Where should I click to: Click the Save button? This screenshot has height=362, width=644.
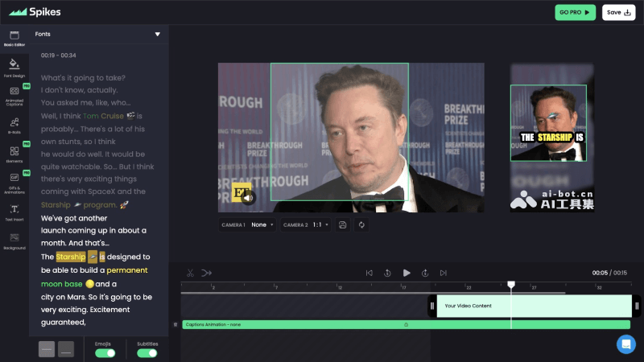pos(618,12)
